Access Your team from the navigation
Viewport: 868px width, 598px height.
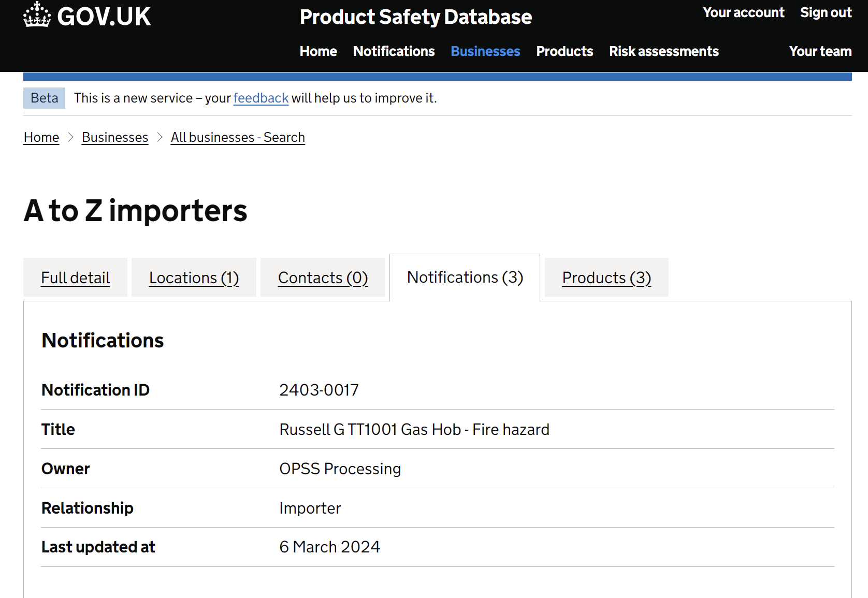pyautogui.click(x=820, y=51)
